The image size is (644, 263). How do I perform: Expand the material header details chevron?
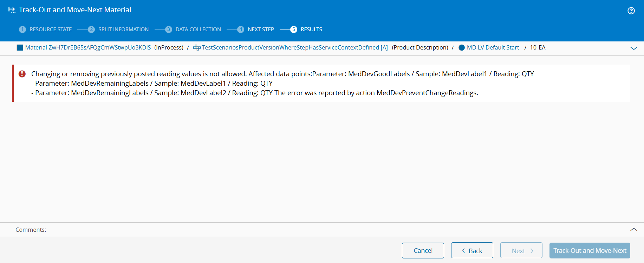[634, 48]
